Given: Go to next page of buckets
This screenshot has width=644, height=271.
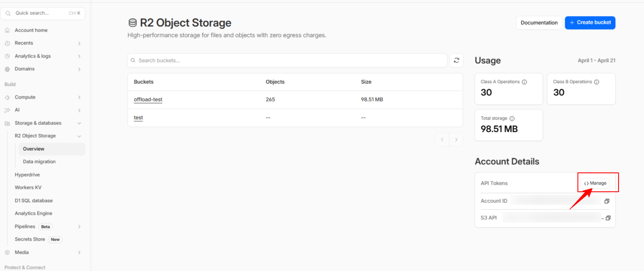Looking at the screenshot, I should [x=456, y=140].
